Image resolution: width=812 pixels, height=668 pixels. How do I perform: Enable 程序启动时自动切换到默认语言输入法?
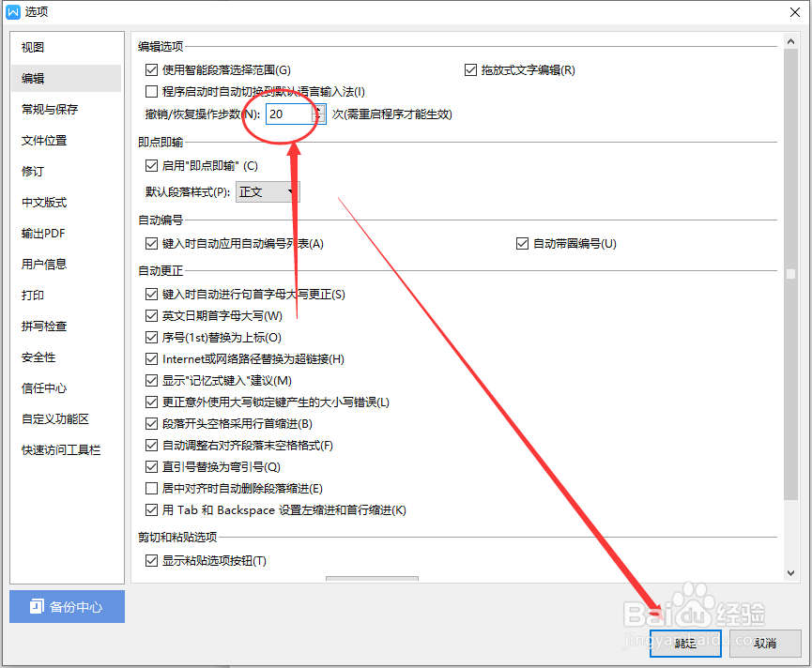click(151, 91)
